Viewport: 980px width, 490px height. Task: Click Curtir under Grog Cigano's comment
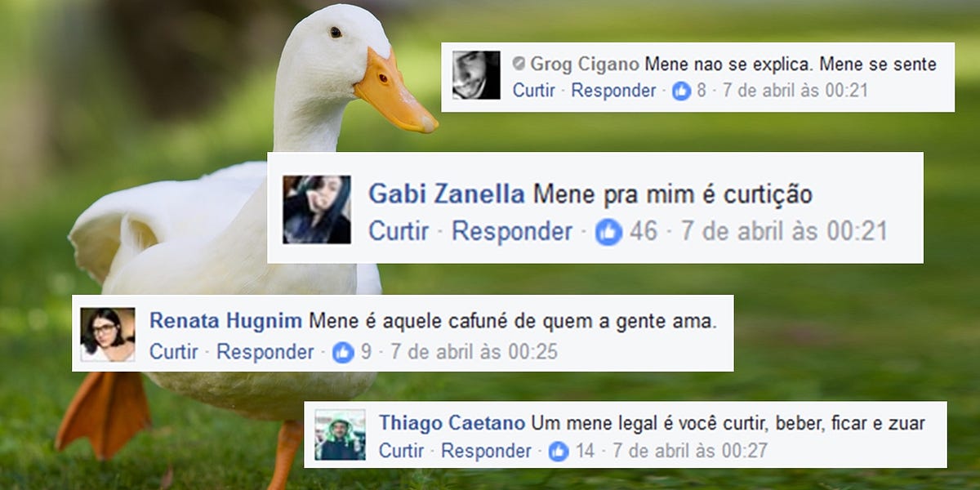coord(534,91)
